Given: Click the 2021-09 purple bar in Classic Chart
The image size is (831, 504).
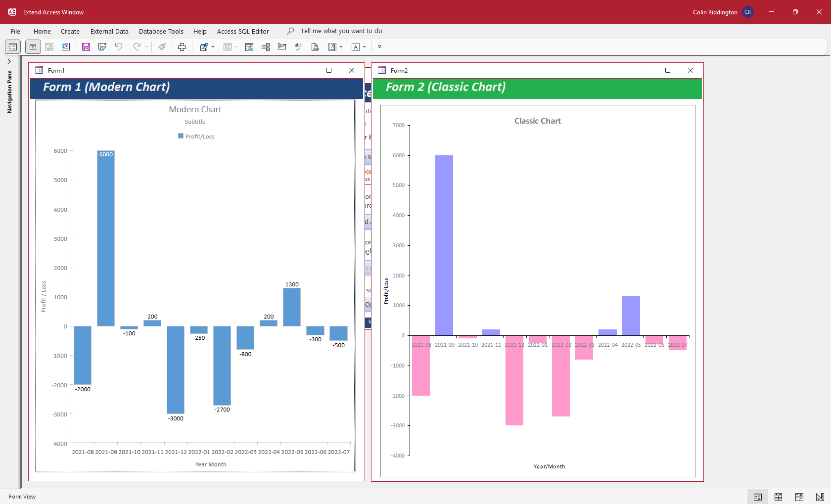Looking at the screenshot, I should [444, 245].
